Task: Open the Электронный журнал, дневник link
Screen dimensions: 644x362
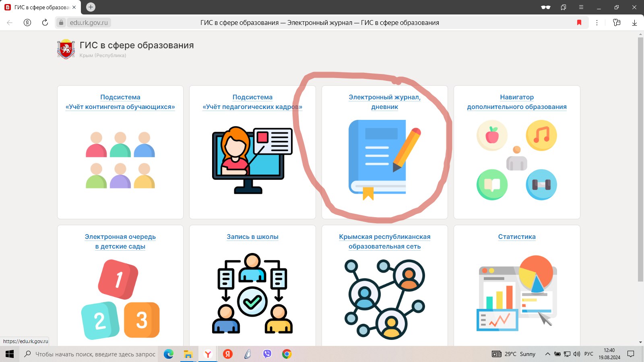Action: tap(384, 102)
